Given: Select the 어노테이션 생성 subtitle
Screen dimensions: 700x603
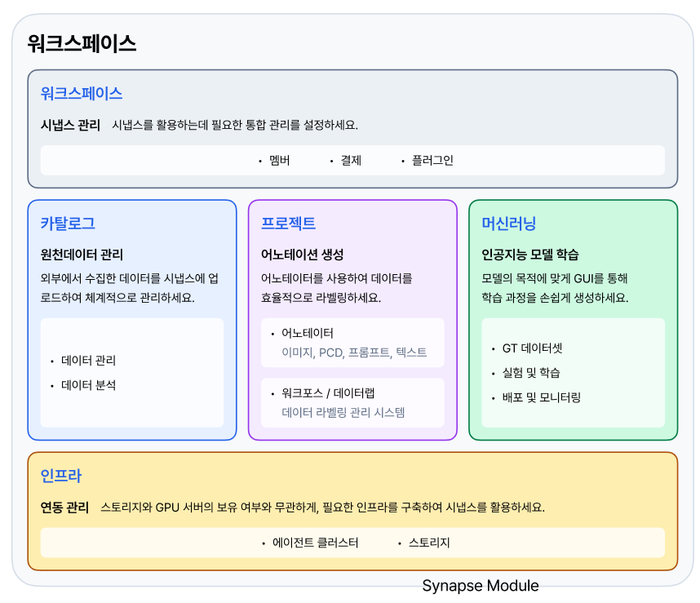Looking at the screenshot, I should pyautogui.click(x=302, y=255).
